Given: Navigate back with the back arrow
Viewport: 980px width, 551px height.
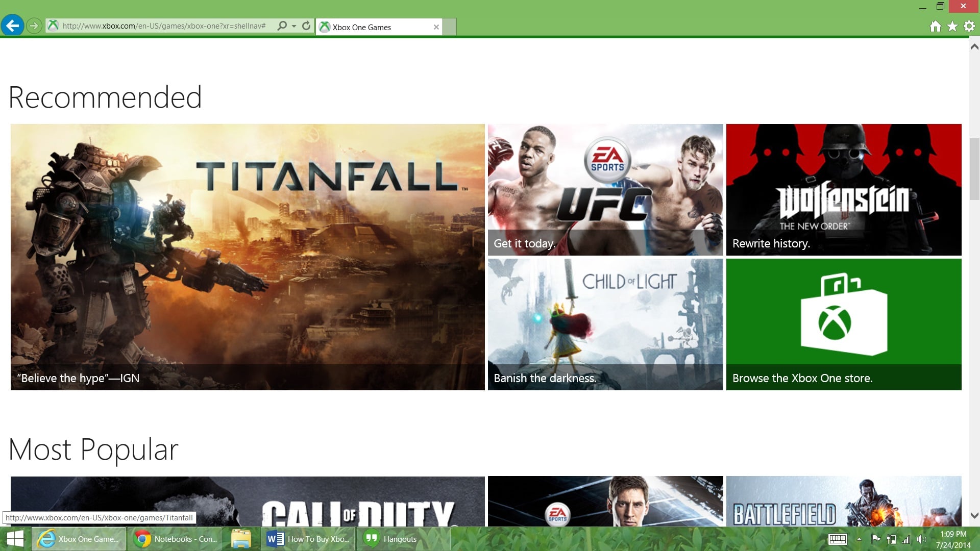Looking at the screenshot, I should pos(14,24).
